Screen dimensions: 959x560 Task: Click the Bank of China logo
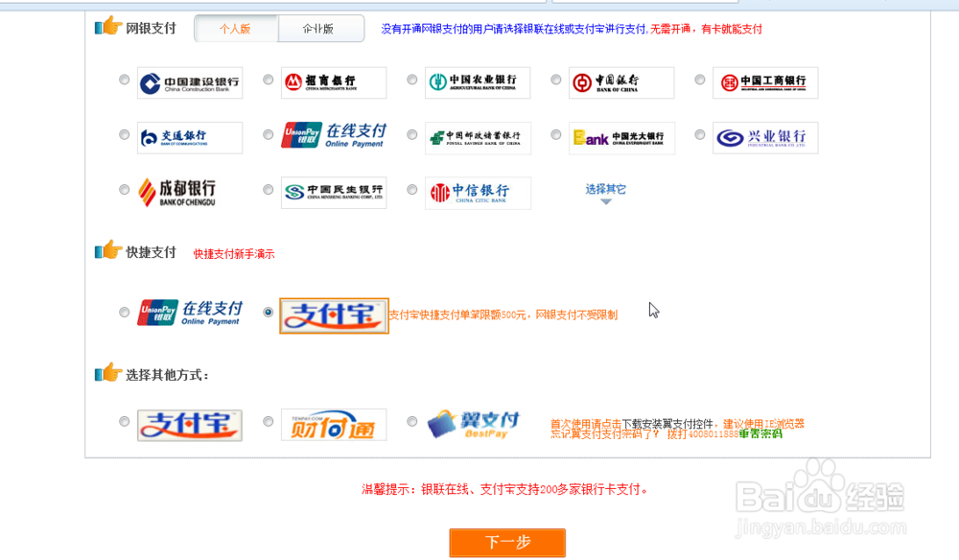pyautogui.click(x=621, y=82)
